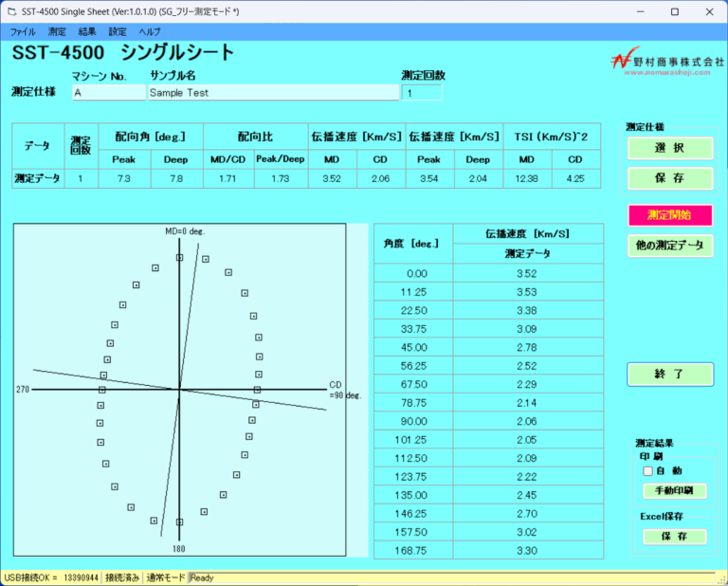
Task: Click the 123.75 angle row
Action: [x=488, y=477]
